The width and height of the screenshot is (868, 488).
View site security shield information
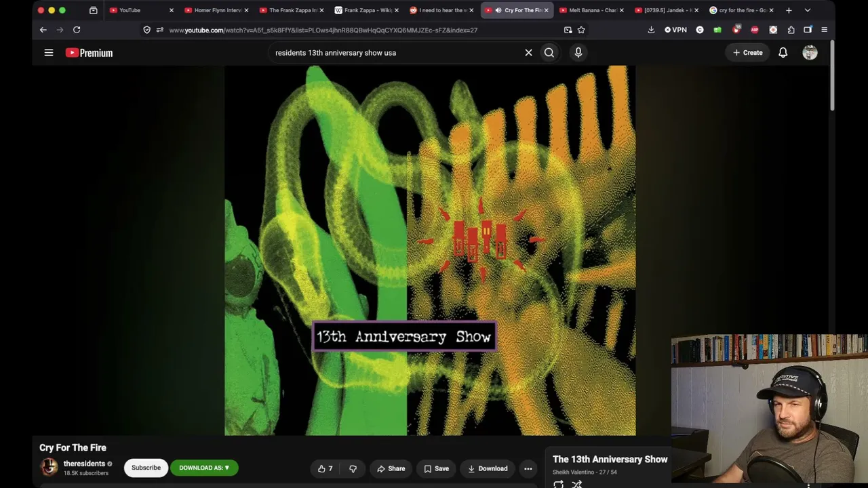click(x=146, y=30)
